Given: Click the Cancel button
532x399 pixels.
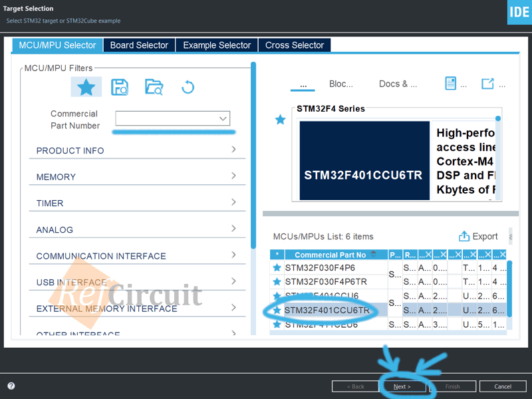Looking at the screenshot, I should coord(503,386).
